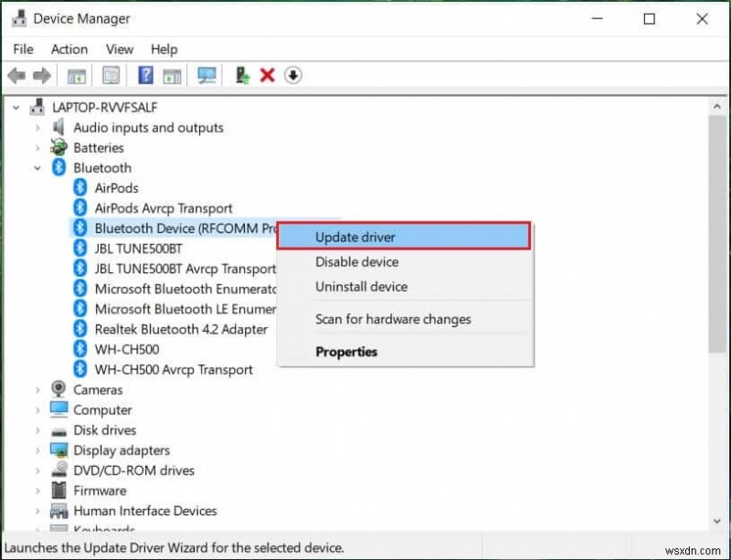Click the Properties toolbar icon
Screen dimensions: 731x560
[111, 75]
